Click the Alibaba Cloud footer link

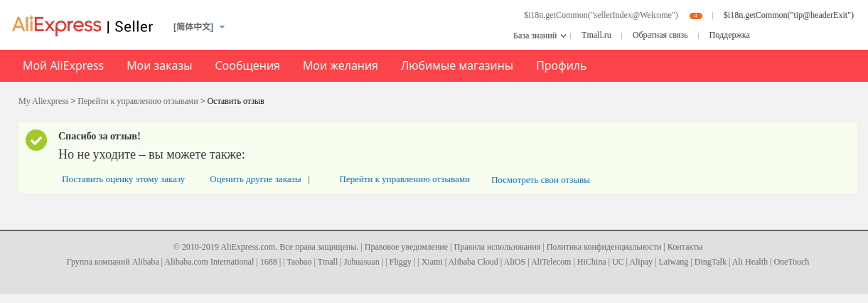(473, 262)
